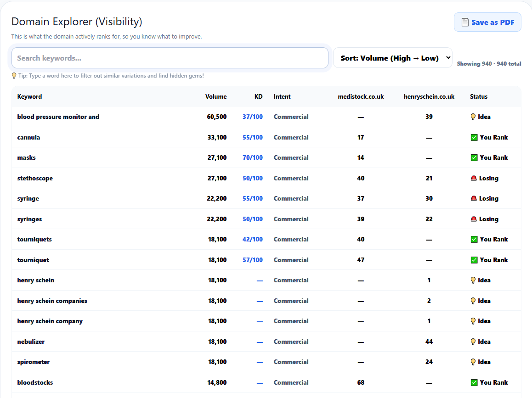Click Idea lightbulb icon in henry schein row
The image size is (532, 398).
pyautogui.click(x=473, y=280)
